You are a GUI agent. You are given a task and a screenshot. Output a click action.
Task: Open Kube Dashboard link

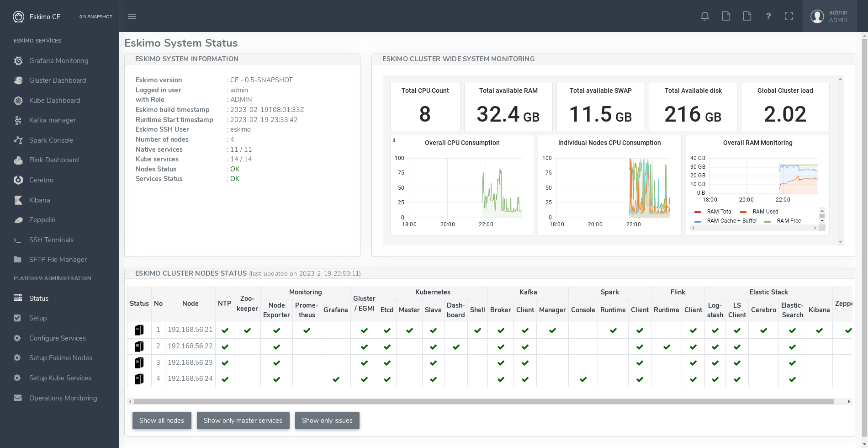point(55,101)
